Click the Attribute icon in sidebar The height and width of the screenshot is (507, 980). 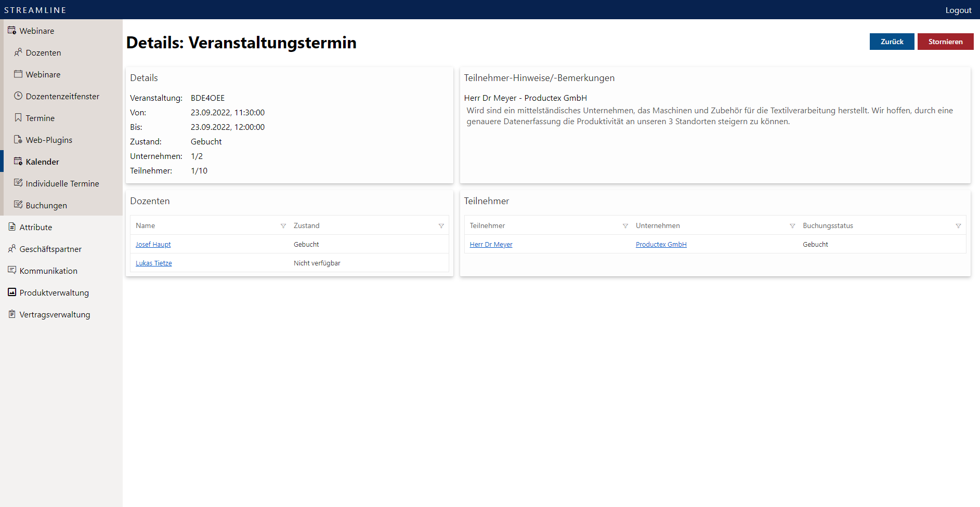pos(12,227)
